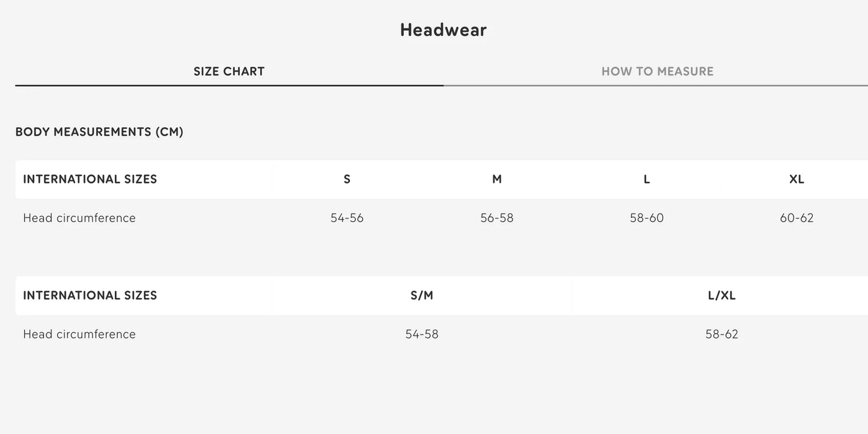
Task: Select Head circumference label beside 54-56
Action: (x=79, y=218)
